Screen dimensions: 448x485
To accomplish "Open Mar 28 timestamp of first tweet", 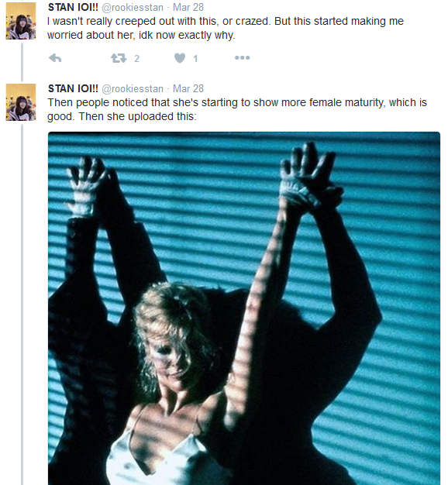I will click(188, 7).
